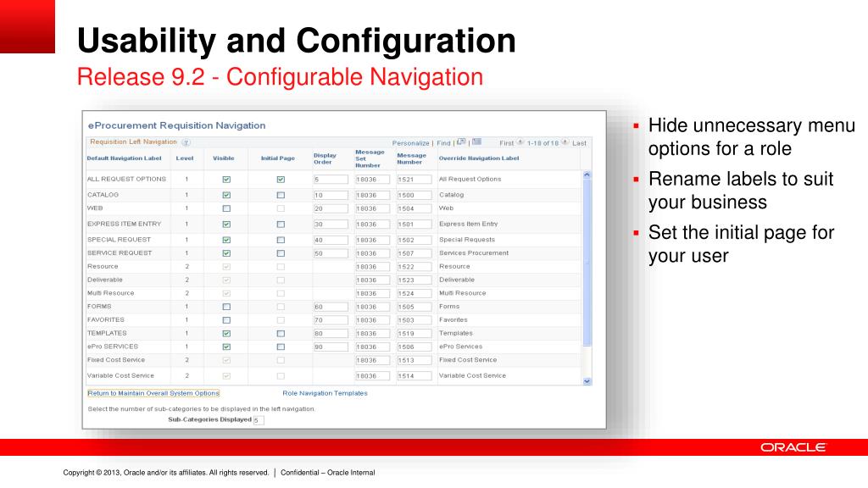Click override label 'Express Item Entry'
Image resolution: width=868 pixels, height=488 pixels.
point(468,224)
